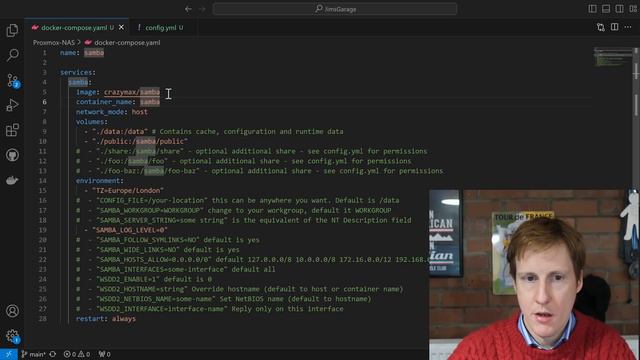Screen dimensions: 640x360
Task: Click the remote window indicator in status bar
Action: tap(9, 354)
